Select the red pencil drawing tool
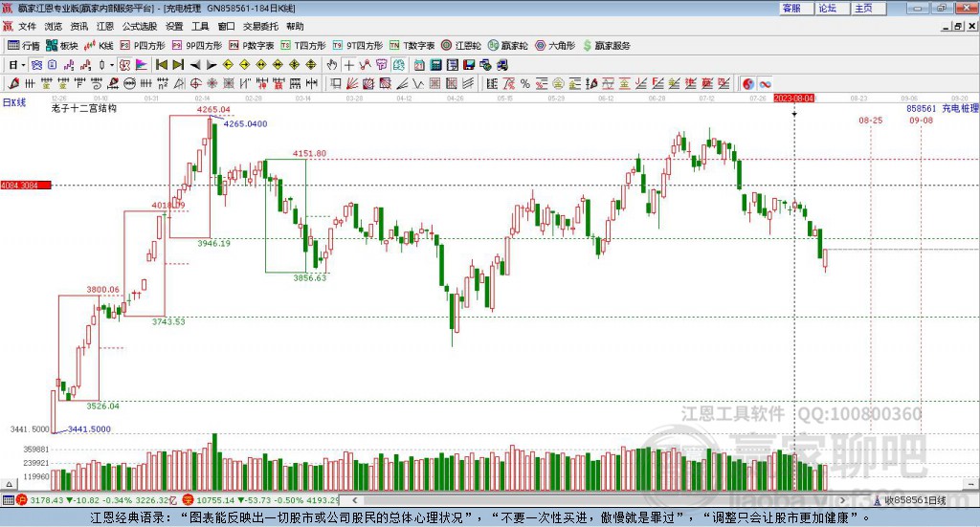Screen dimensions: 980x527 coord(13,83)
